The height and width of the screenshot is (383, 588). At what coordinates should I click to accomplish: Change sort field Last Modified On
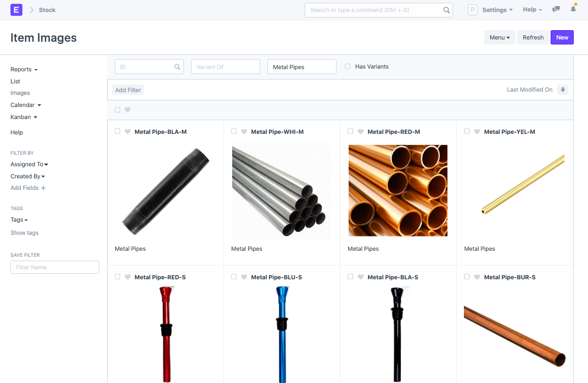(x=529, y=89)
